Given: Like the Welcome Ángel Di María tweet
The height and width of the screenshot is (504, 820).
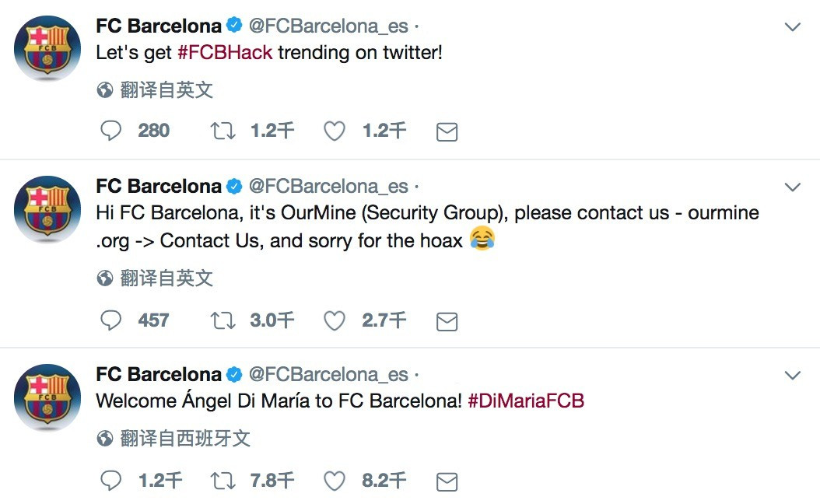Looking at the screenshot, I should coord(335,481).
